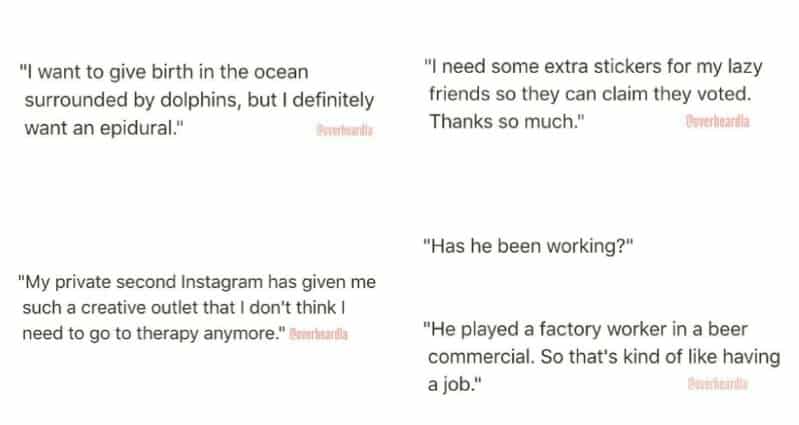This screenshot has height=425, width=799.
Task: Click the @overheardla watermark beside the epidural quote
Action: coord(341,133)
